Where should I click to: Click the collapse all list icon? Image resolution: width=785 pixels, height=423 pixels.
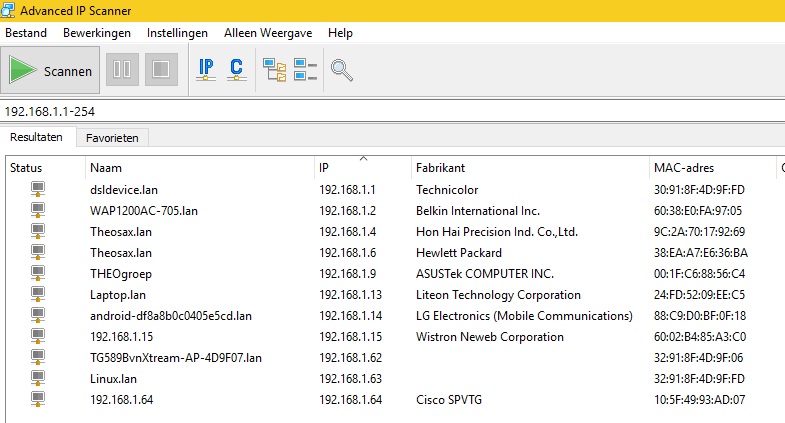click(x=305, y=70)
